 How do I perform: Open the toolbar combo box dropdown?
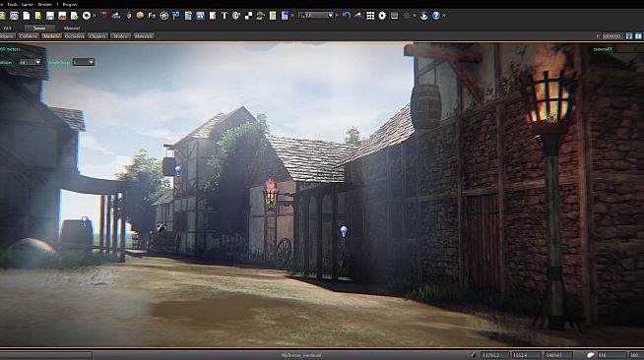[x=316, y=16]
